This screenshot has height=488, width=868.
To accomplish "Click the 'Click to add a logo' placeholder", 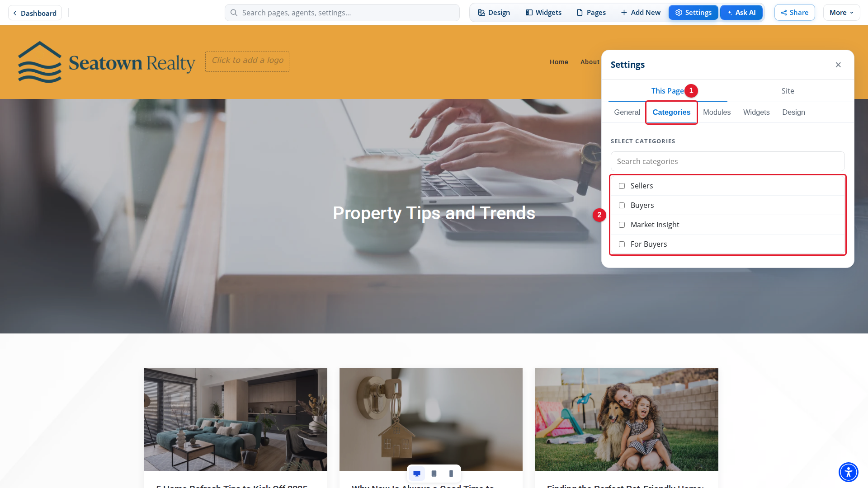I will click(247, 61).
